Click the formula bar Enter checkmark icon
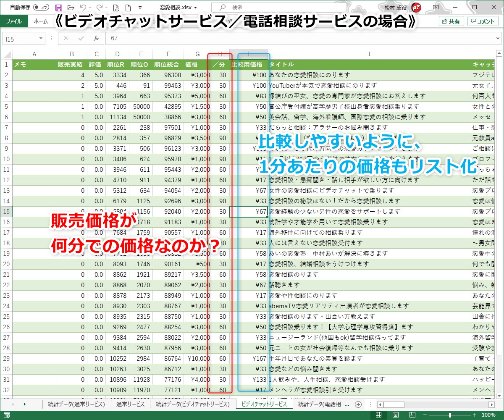The width and height of the screenshot is (504, 420). (81, 38)
